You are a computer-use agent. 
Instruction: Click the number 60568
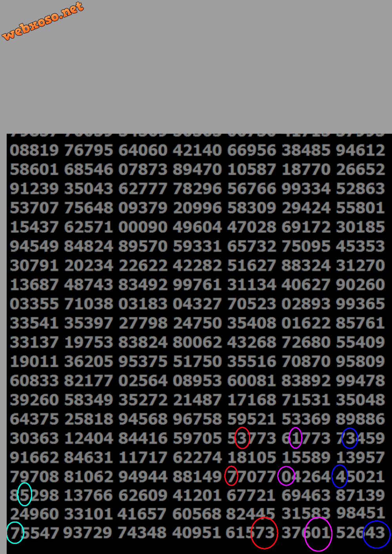197,514
